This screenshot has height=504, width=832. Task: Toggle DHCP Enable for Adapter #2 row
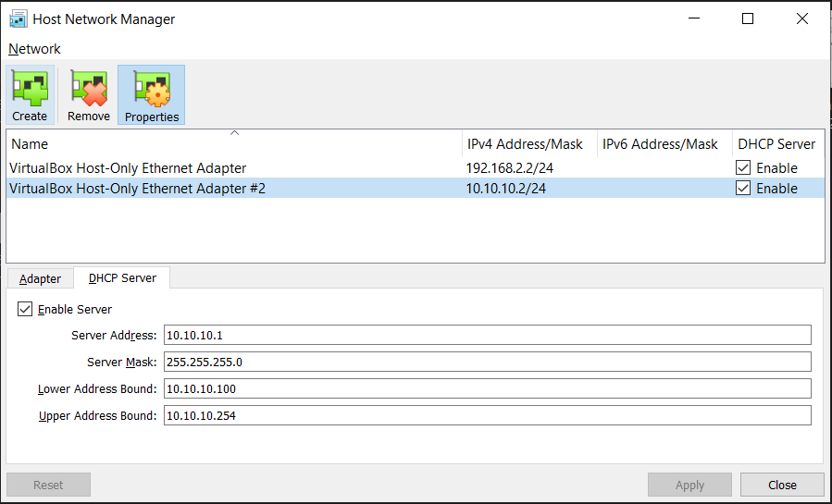[x=743, y=188]
